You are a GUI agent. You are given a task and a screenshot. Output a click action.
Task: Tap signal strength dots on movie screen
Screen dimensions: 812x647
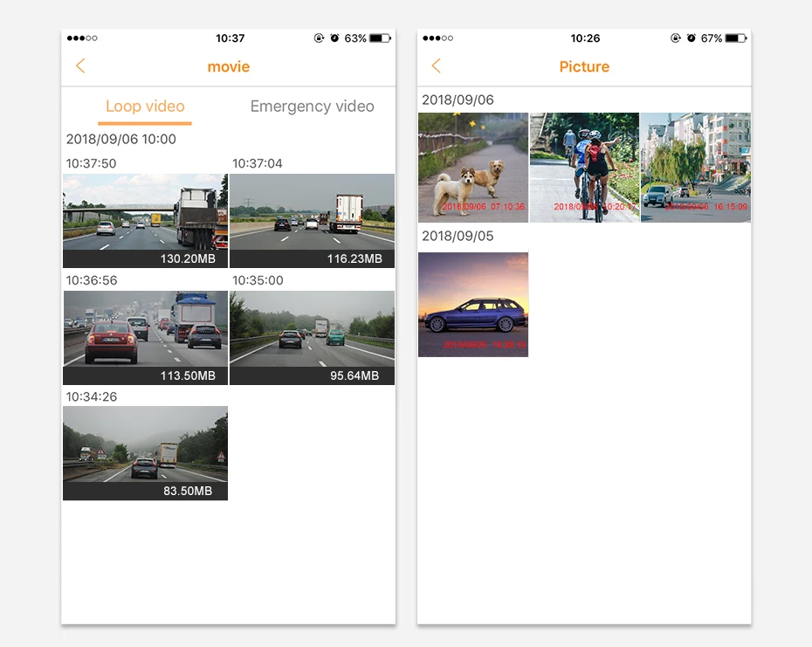(x=82, y=38)
